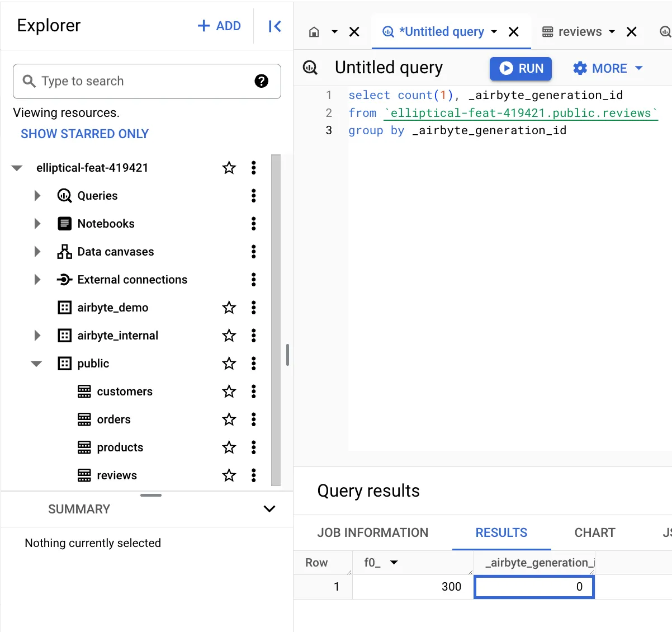Open actions menu for airbyte_internal dataset

[254, 336]
